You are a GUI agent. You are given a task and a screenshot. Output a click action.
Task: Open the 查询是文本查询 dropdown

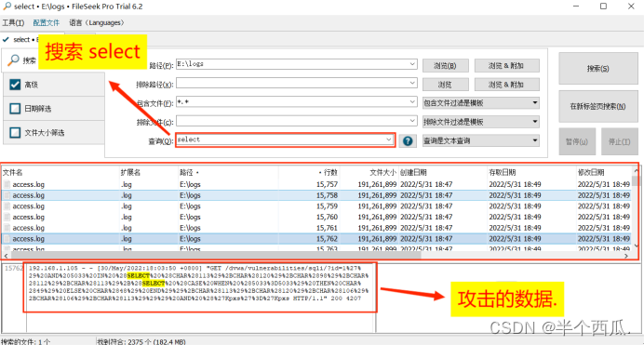(x=480, y=140)
